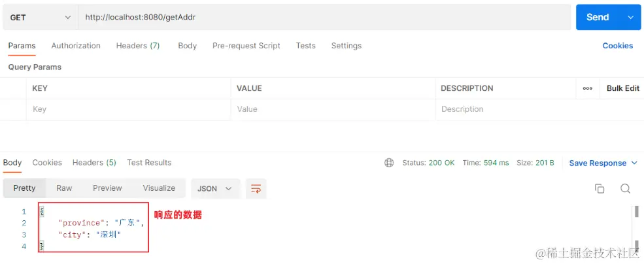
Task: Open the Authorization tab
Action: tap(76, 46)
